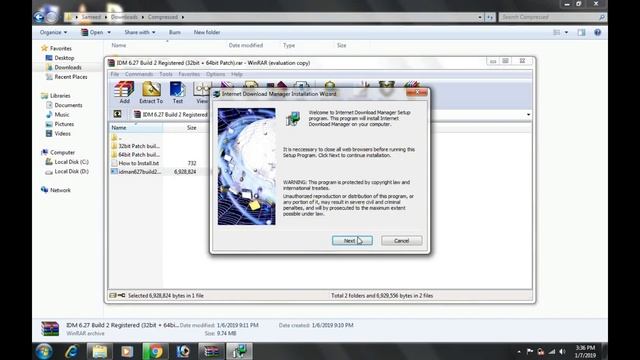This screenshot has height=360, width=640.
Task: Open the Share with dropdown
Action: 140,32
